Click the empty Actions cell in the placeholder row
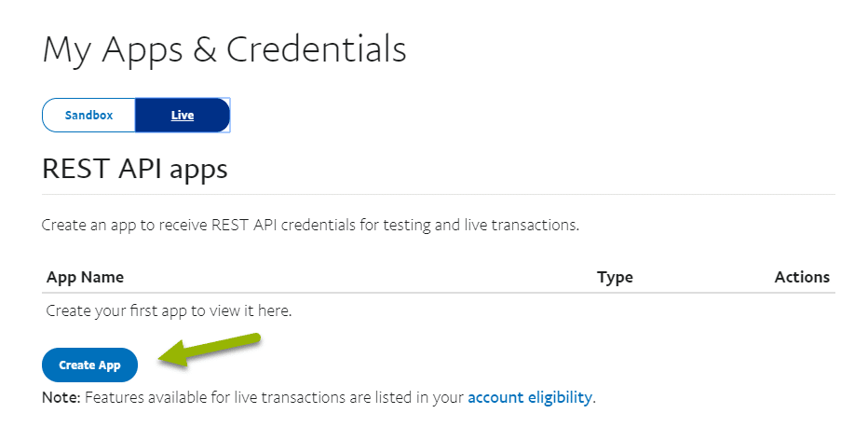This screenshot has width=868, height=427. (801, 310)
